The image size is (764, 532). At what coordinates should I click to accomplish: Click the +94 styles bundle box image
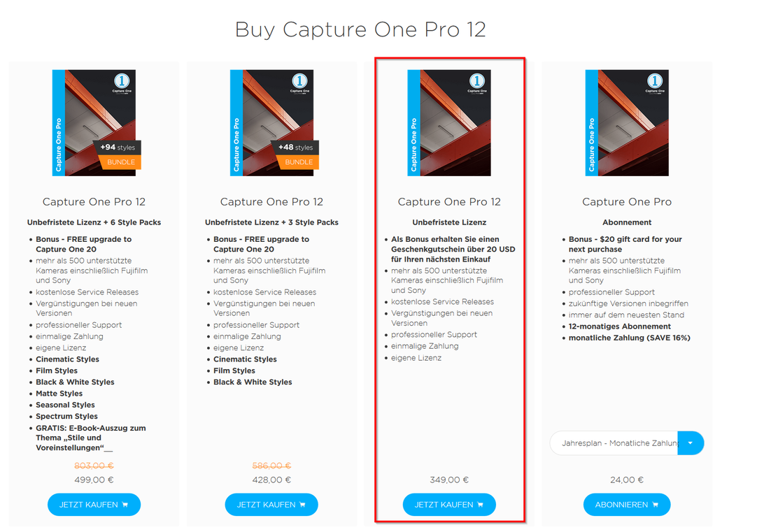point(96,122)
